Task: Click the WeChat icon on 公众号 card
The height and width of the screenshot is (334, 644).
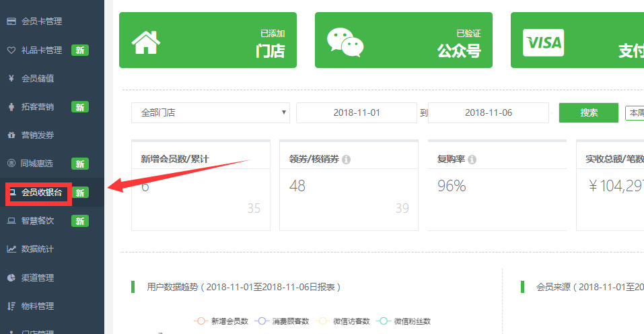Action: tap(345, 42)
